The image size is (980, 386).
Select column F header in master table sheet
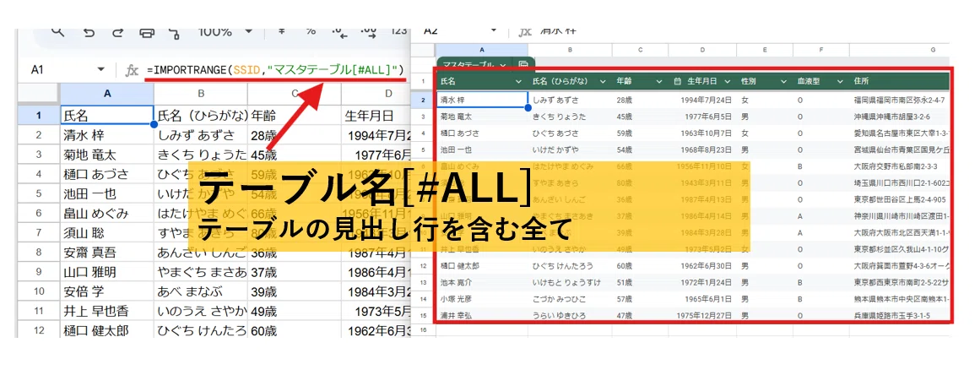pyautogui.click(x=821, y=50)
